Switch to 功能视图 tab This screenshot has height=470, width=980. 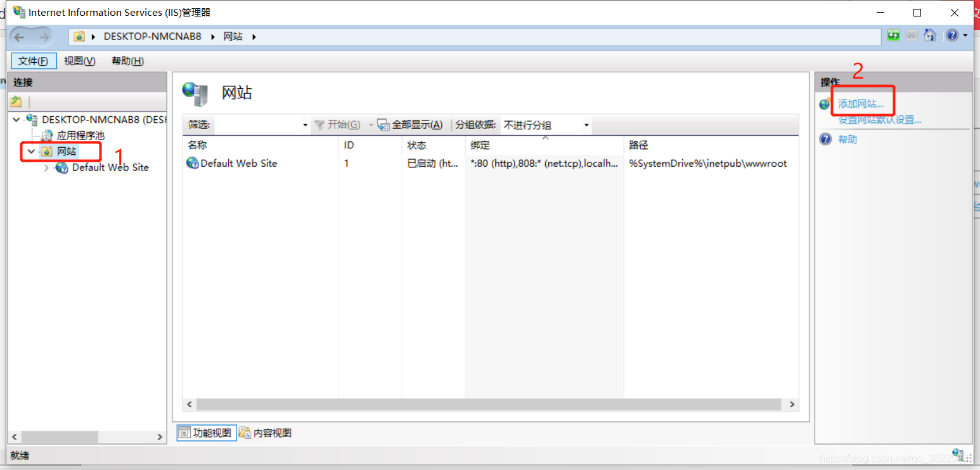pos(207,433)
